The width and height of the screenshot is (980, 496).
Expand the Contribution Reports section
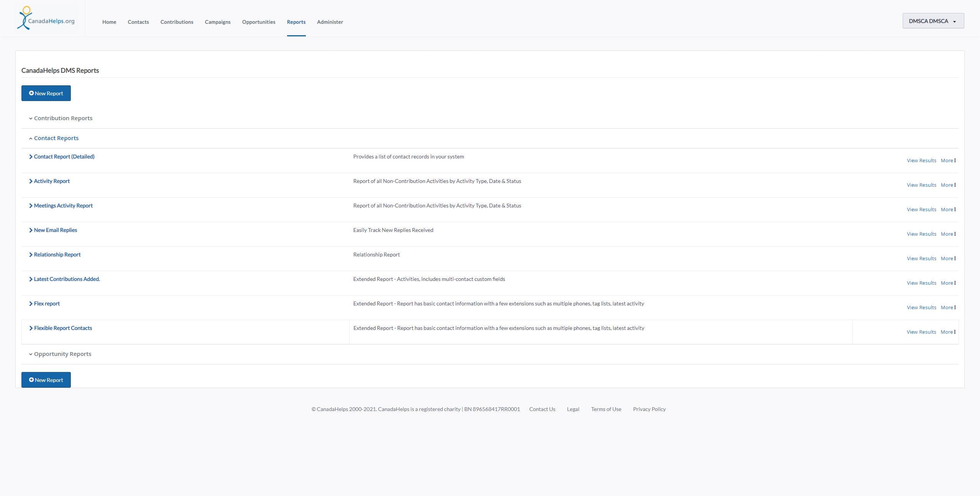coord(63,118)
